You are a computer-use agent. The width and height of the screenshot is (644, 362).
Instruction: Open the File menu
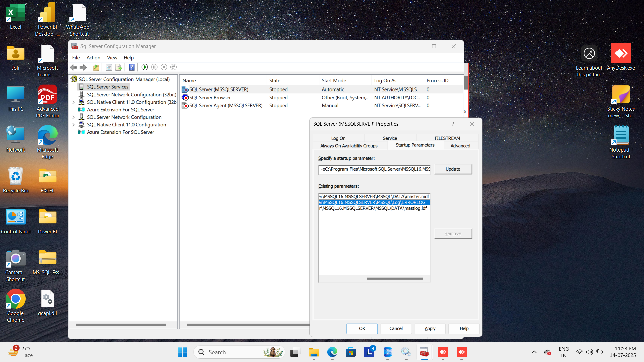point(76,58)
